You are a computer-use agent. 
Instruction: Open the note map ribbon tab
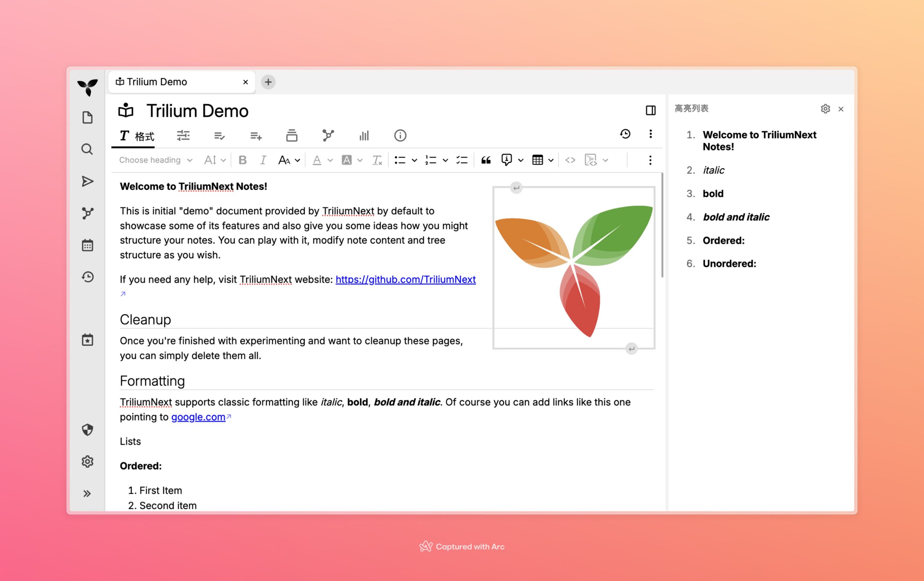click(x=328, y=135)
